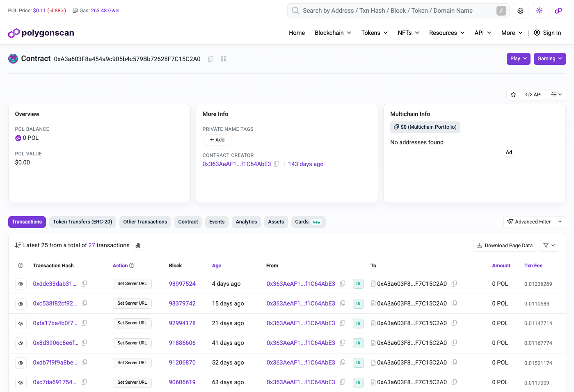Copy transaction hash 0xfa17ba4b0f7
This screenshot has height=392, width=574.
85,323
